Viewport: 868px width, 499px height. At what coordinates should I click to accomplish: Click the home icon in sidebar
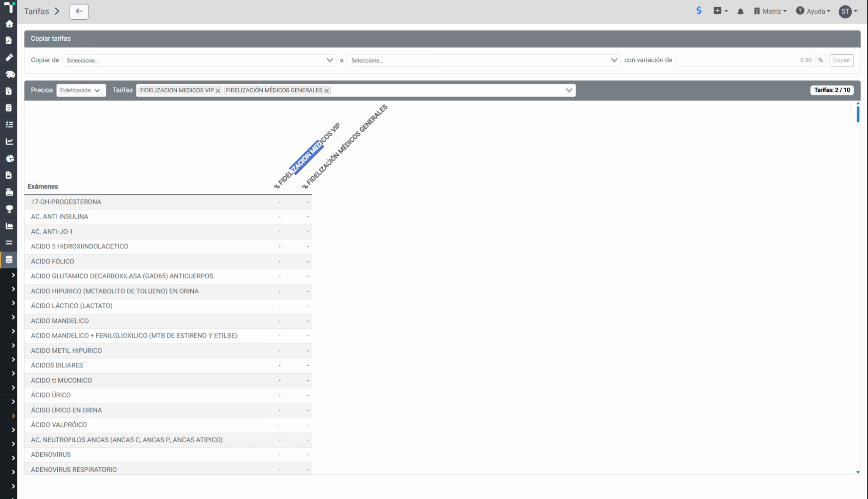(9, 24)
